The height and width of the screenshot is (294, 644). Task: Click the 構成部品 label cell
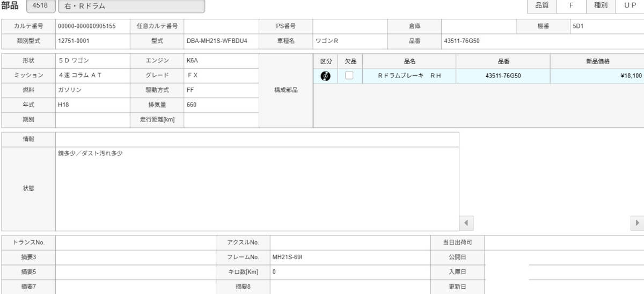[x=286, y=90]
